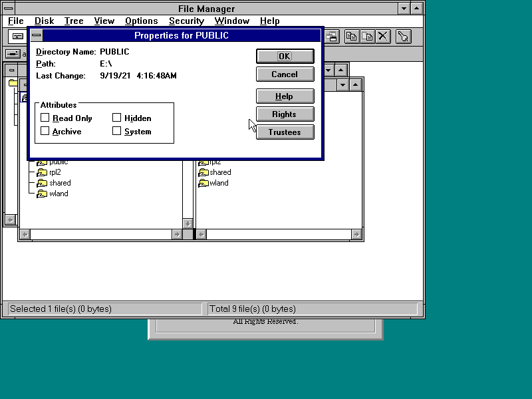Enable the Read Only attribute
The height and width of the screenshot is (399, 532).
click(x=45, y=118)
